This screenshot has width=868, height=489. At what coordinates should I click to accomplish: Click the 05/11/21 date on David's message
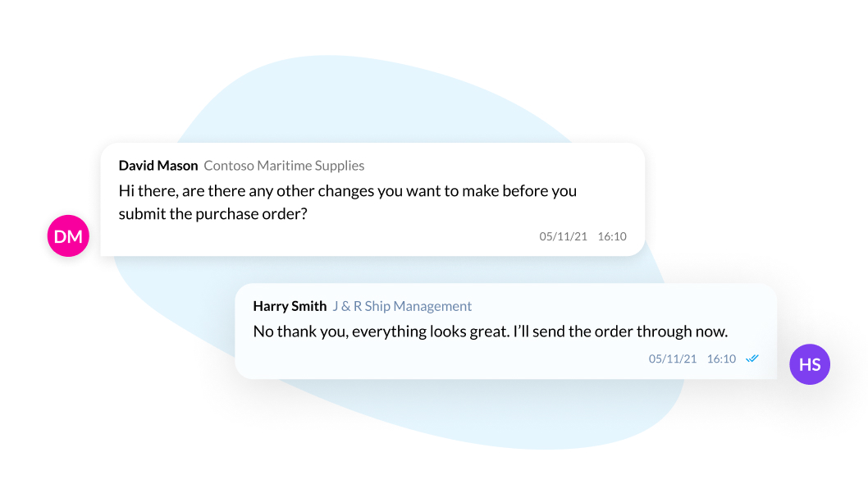(563, 236)
